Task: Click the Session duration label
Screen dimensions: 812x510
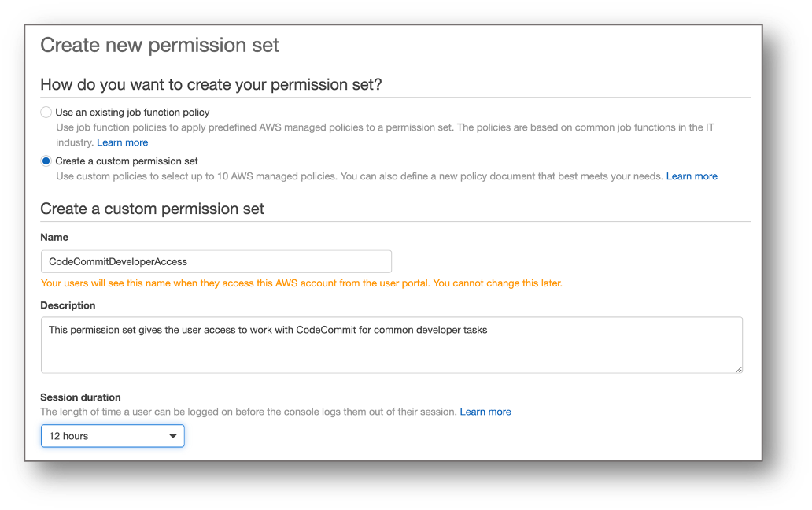Action: pos(80,397)
